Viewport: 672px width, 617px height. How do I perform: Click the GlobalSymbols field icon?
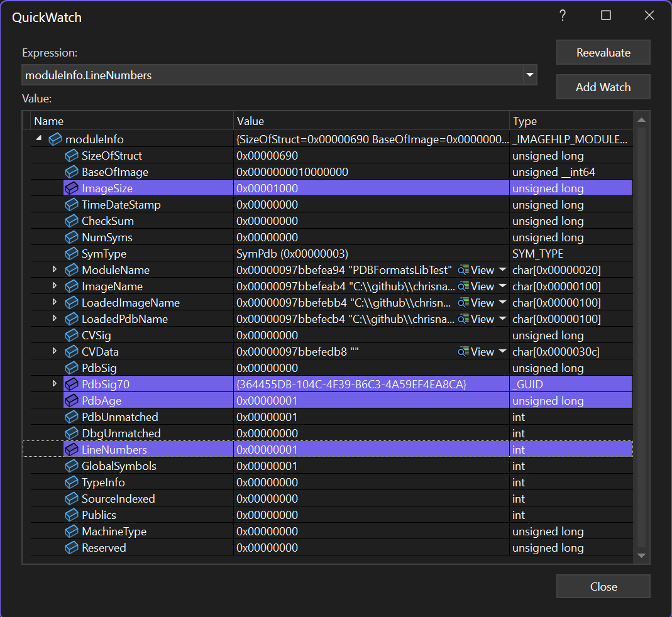coord(72,466)
